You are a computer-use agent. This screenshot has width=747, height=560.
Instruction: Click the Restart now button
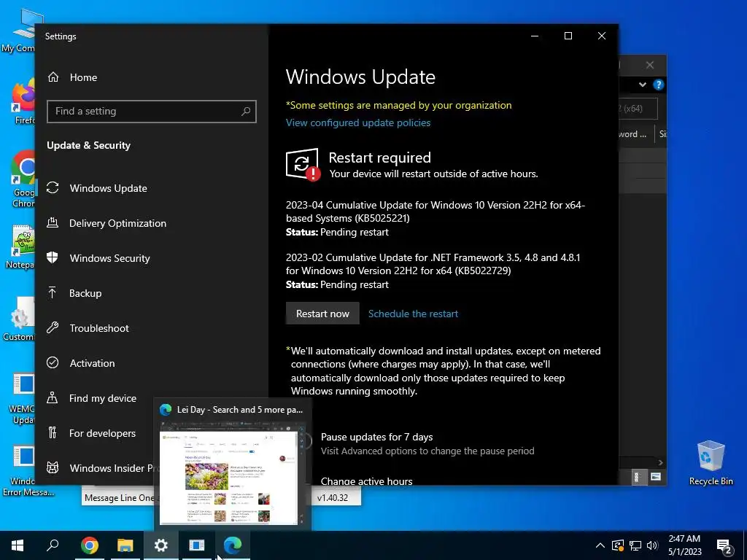pyautogui.click(x=322, y=314)
